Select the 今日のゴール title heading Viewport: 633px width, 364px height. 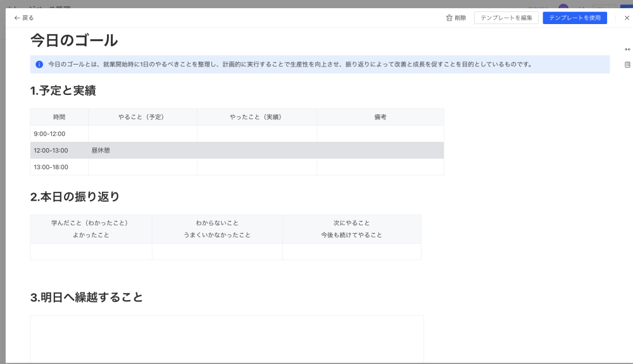74,41
